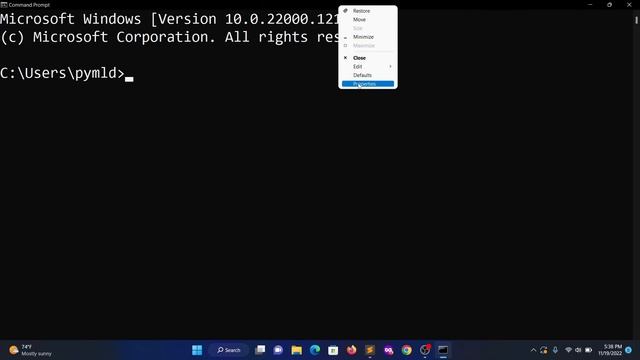The width and height of the screenshot is (640, 360).
Task: Click the microphone tray icon
Action: [555, 350]
